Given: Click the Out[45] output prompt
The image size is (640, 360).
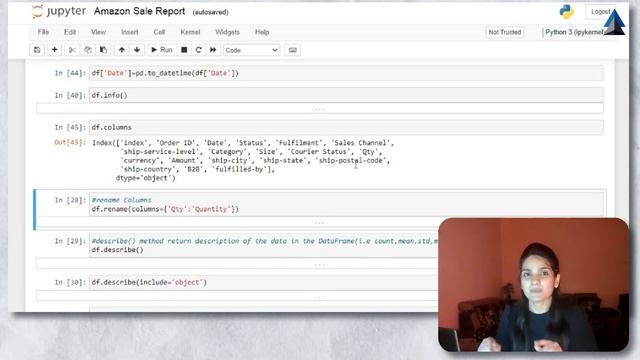Looking at the screenshot, I should pos(70,142).
